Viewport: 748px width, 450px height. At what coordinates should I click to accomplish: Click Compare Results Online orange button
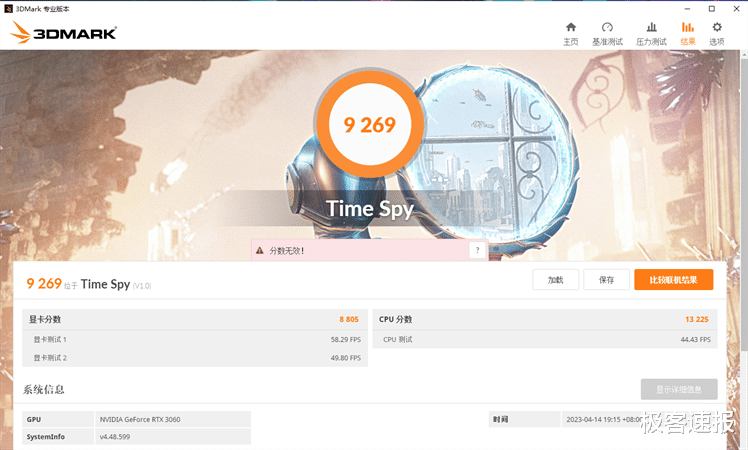(x=674, y=280)
